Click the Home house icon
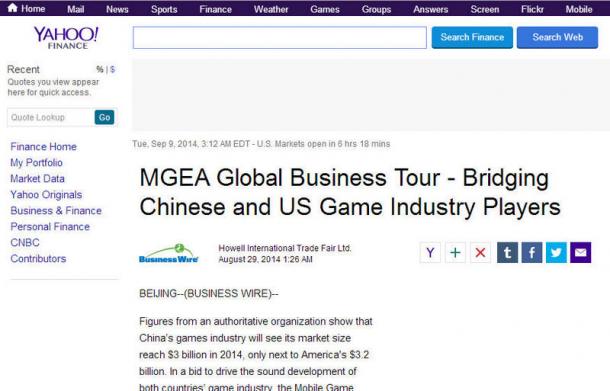The height and width of the screenshot is (391, 610). click(12, 8)
